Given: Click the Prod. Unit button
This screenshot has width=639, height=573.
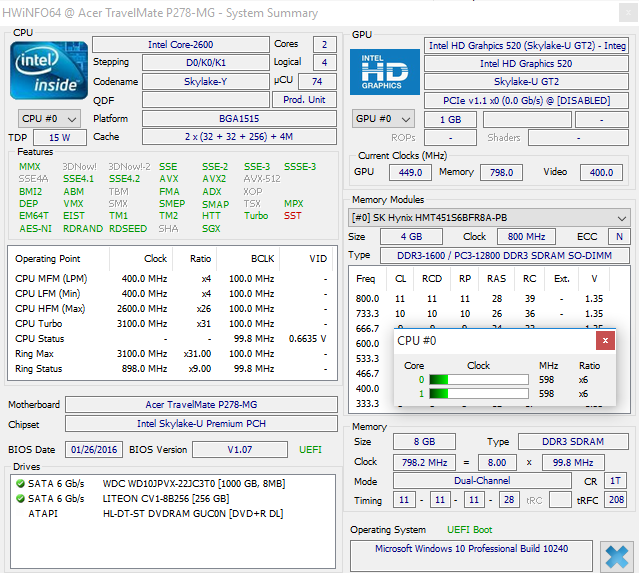Looking at the screenshot, I should [x=304, y=99].
